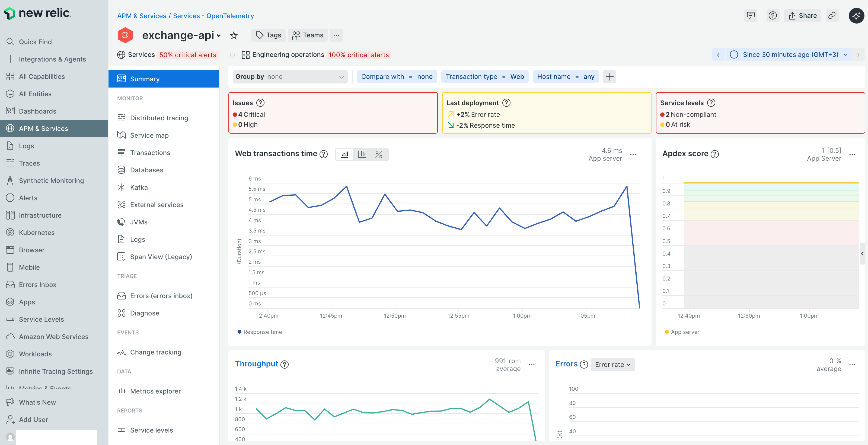Open the feedback chat icon in header

(750, 16)
